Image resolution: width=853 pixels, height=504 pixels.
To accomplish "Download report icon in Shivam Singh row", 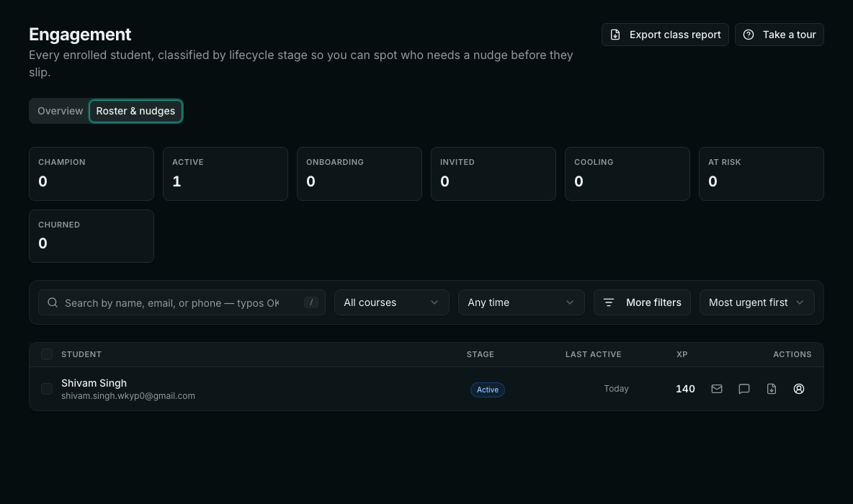I will tap(772, 389).
